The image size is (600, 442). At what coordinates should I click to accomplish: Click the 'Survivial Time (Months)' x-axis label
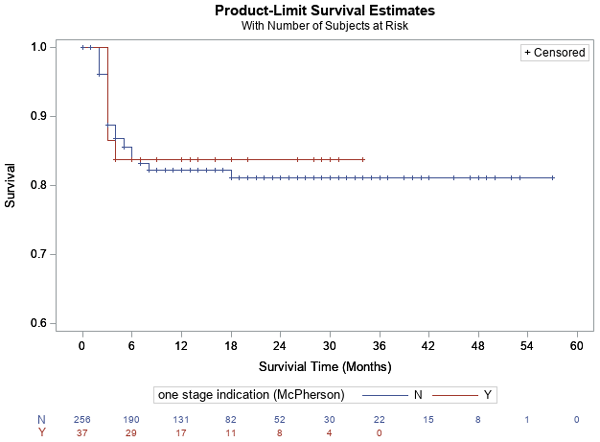pyautogui.click(x=325, y=366)
